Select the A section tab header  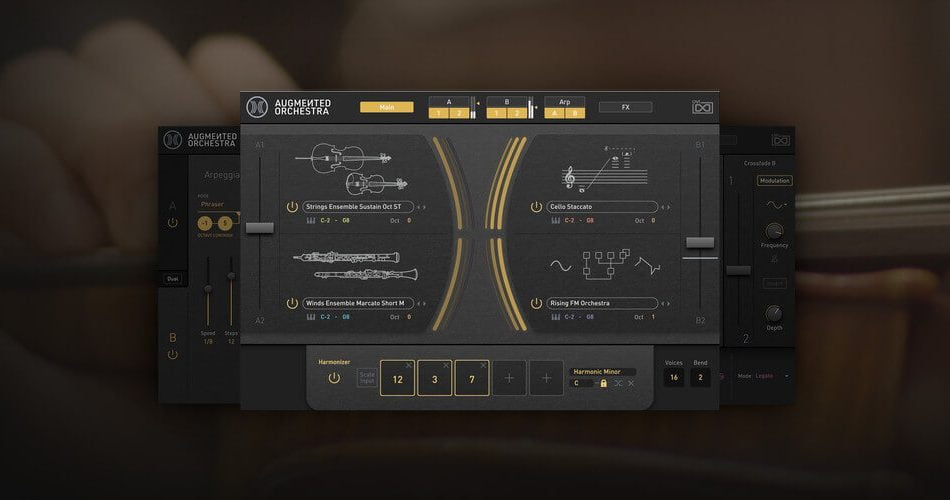(x=449, y=102)
